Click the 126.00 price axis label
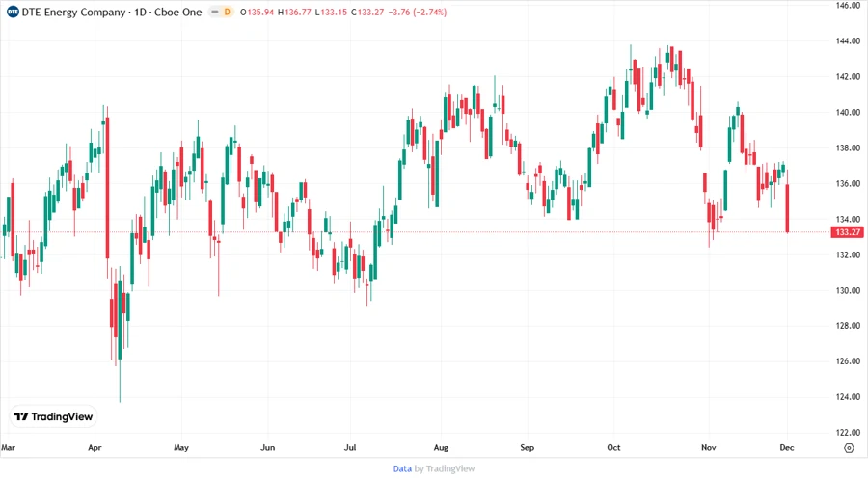The width and height of the screenshot is (868, 480). 848,361
